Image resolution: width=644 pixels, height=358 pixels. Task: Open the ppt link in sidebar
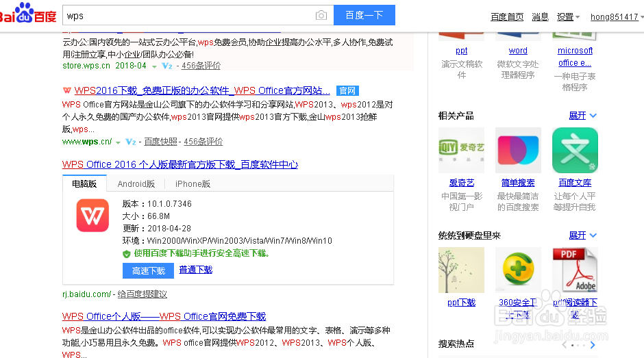461,51
